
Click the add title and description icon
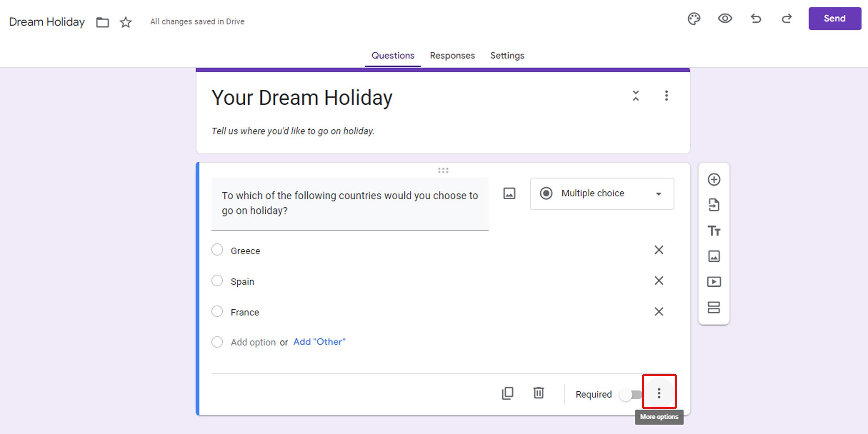714,230
